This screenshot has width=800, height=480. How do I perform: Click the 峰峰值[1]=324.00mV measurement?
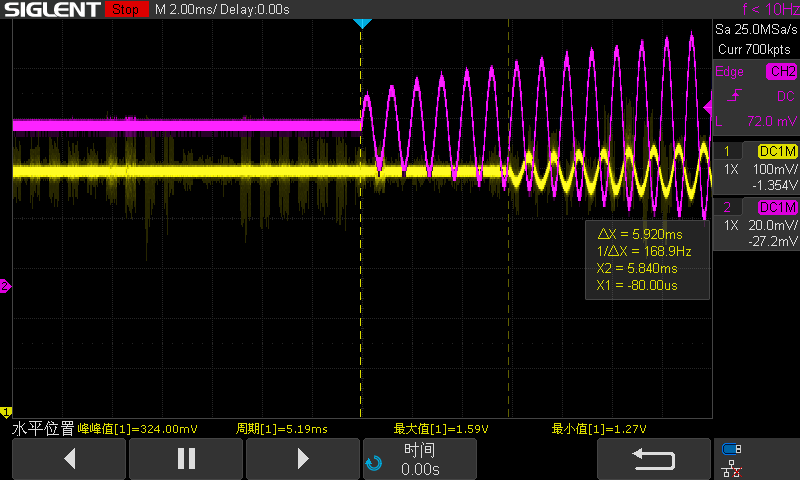pyautogui.click(x=137, y=429)
